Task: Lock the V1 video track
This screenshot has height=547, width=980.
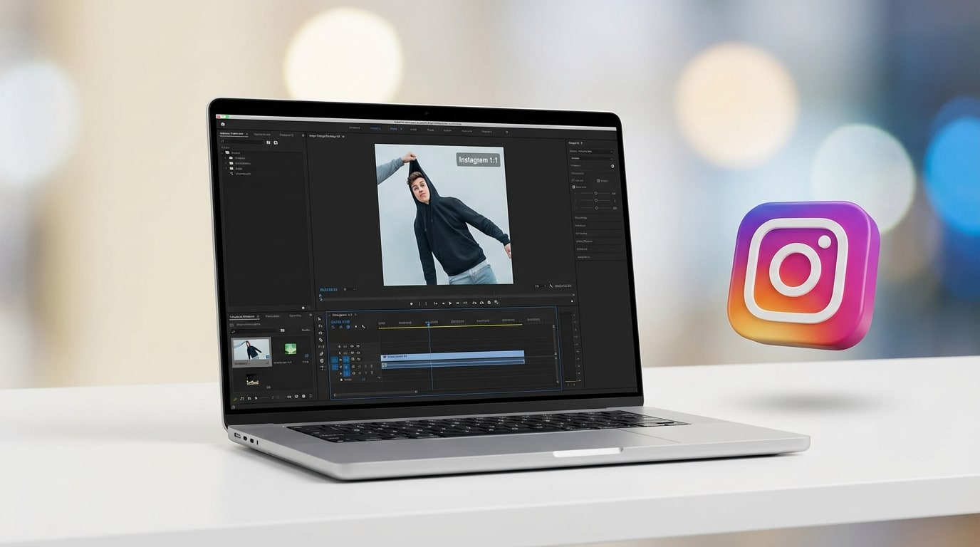Action: click(x=352, y=359)
